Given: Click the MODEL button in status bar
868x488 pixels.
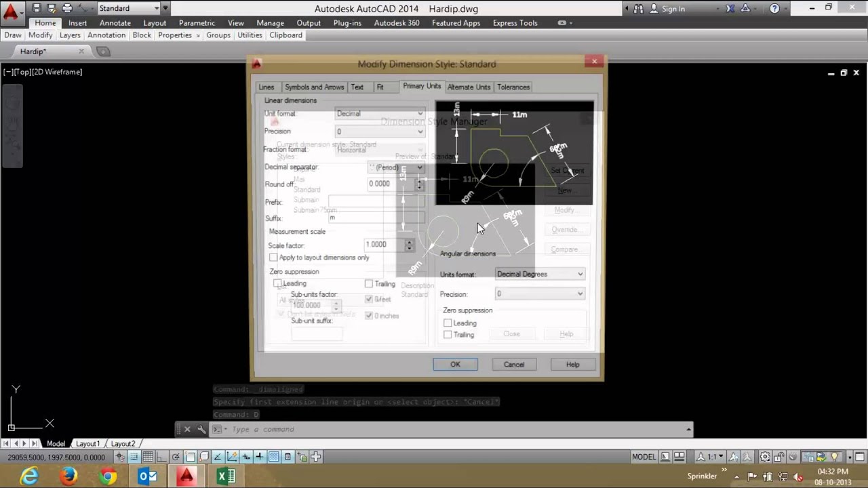Looking at the screenshot, I should click(x=644, y=457).
